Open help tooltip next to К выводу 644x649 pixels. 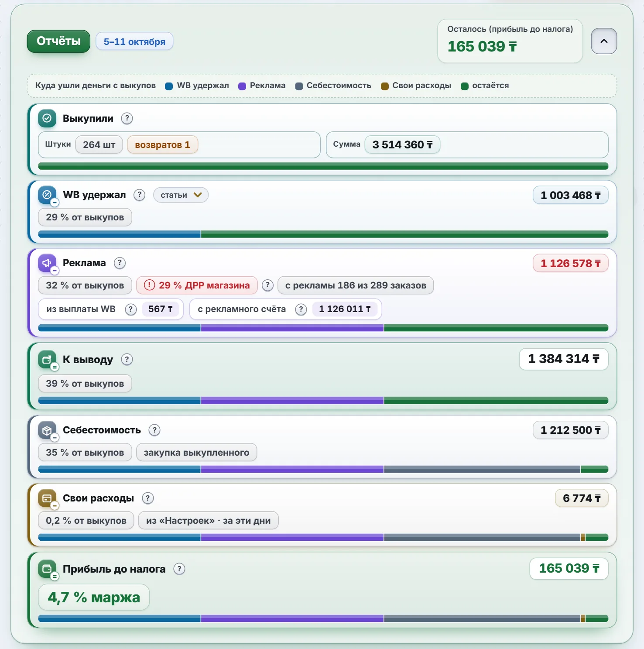(127, 359)
